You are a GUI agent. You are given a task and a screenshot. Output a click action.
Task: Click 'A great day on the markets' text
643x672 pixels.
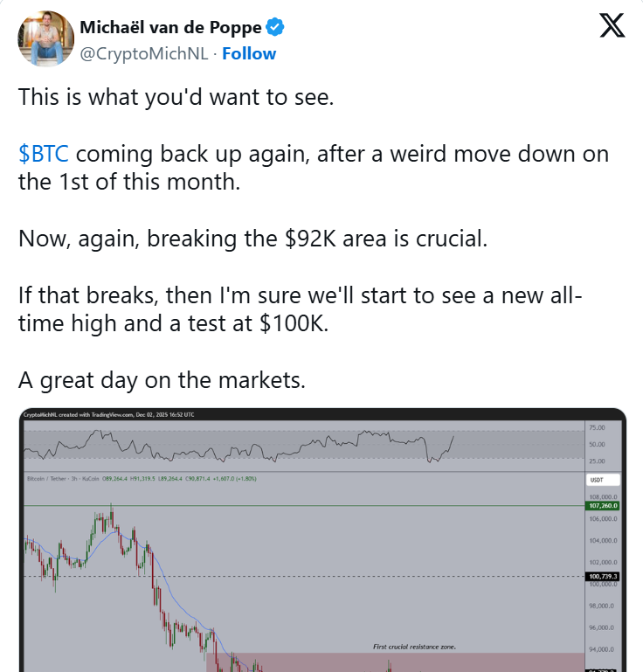(161, 380)
